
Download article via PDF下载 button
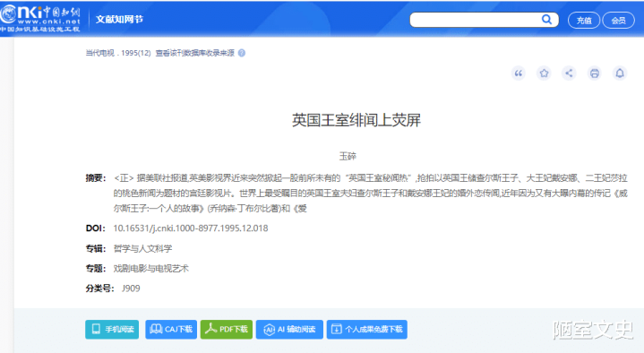[227, 329]
